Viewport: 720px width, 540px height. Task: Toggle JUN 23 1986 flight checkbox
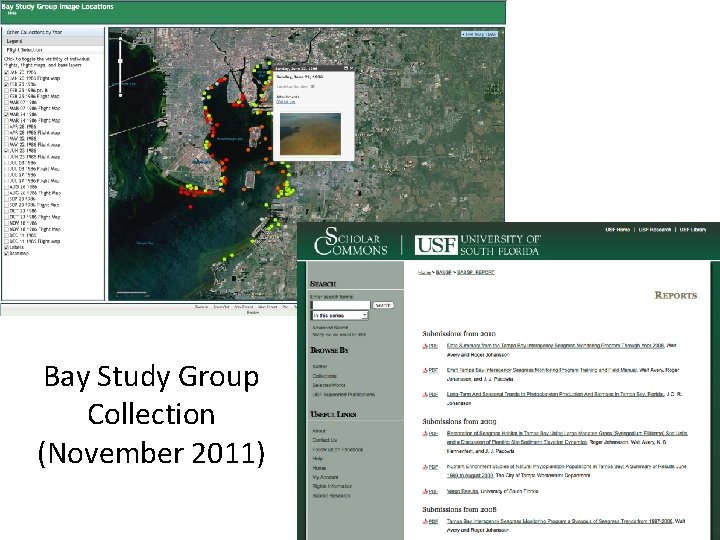click(x=6, y=151)
